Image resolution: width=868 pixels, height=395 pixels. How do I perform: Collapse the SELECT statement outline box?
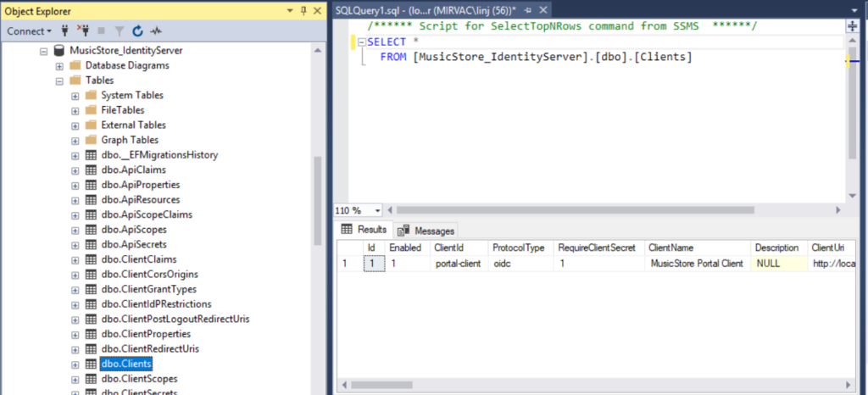point(362,42)
